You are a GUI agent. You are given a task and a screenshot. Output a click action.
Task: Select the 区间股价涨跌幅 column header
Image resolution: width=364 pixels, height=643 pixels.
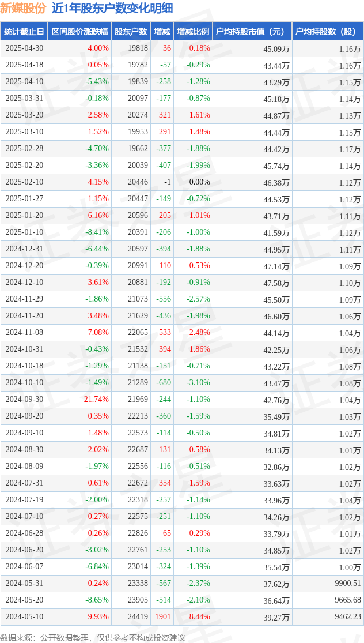(x=79, y=32)
